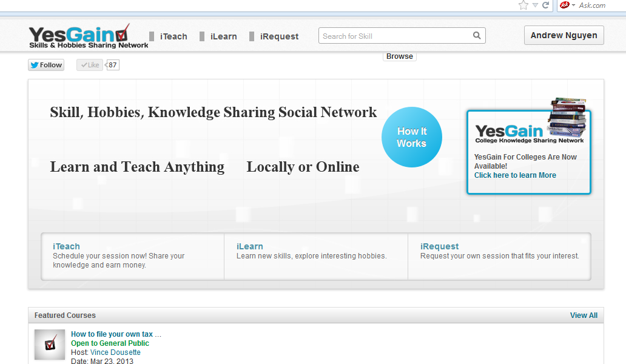Open Click here to learn More link

click(x=515, y=175)
